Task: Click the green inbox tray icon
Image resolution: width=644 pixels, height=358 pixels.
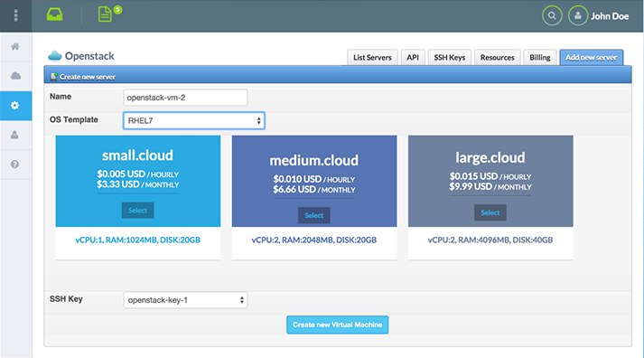Action: coord(54,14)
